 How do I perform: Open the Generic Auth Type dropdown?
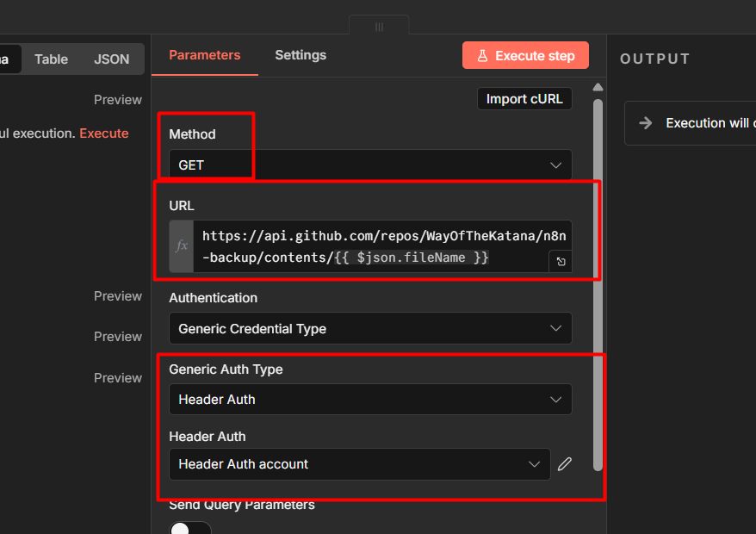point(370,400)
